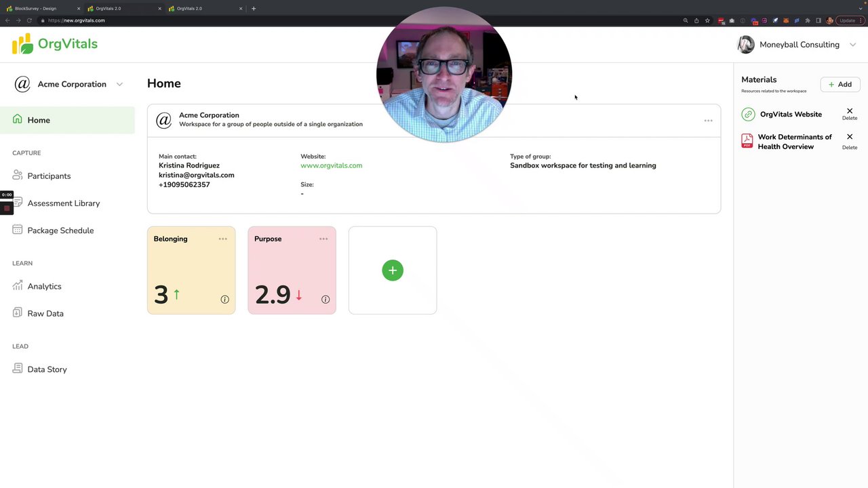This screenshot has width=868, height=488.
Task: Open the Moneyball Consulting account dropdown
Action: (852, 45)
